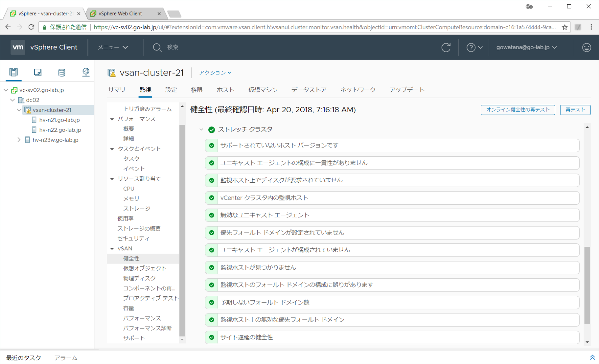
Task: Switch to the ネットワーク tab
Action: point(358,90)
